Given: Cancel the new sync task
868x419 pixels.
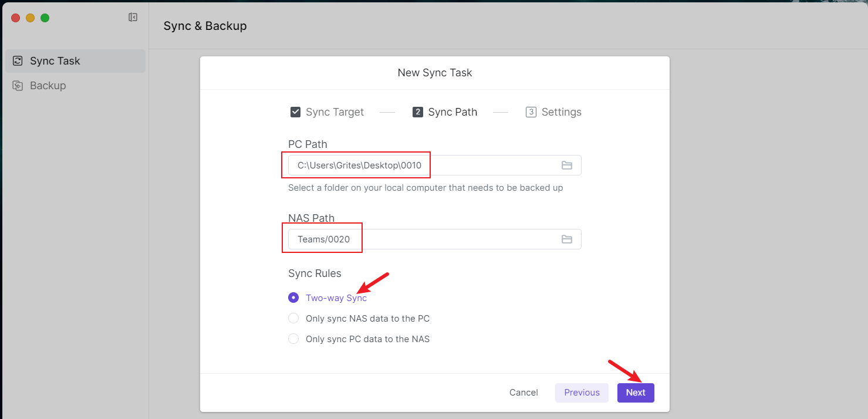Looking at the screenshot, I should pyautogui.click(x=523, y=393).
